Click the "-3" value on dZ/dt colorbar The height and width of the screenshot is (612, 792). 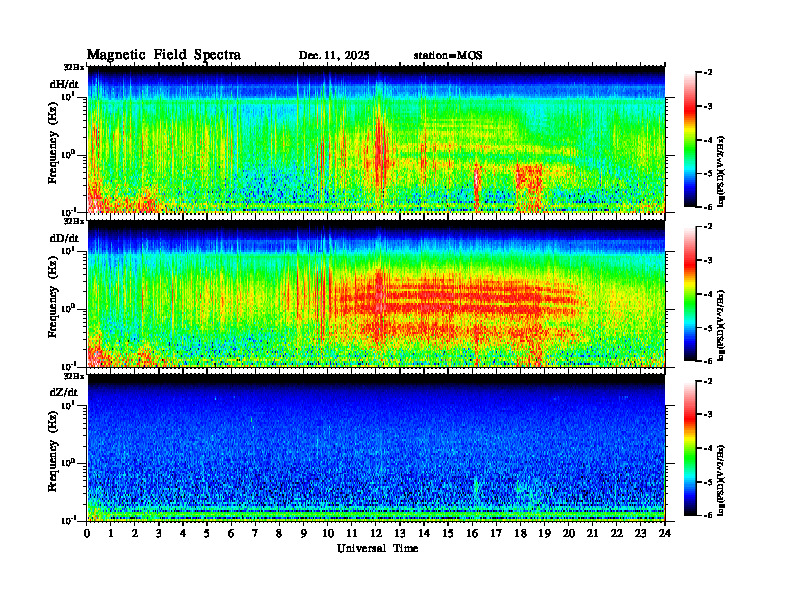click(708, 414)
